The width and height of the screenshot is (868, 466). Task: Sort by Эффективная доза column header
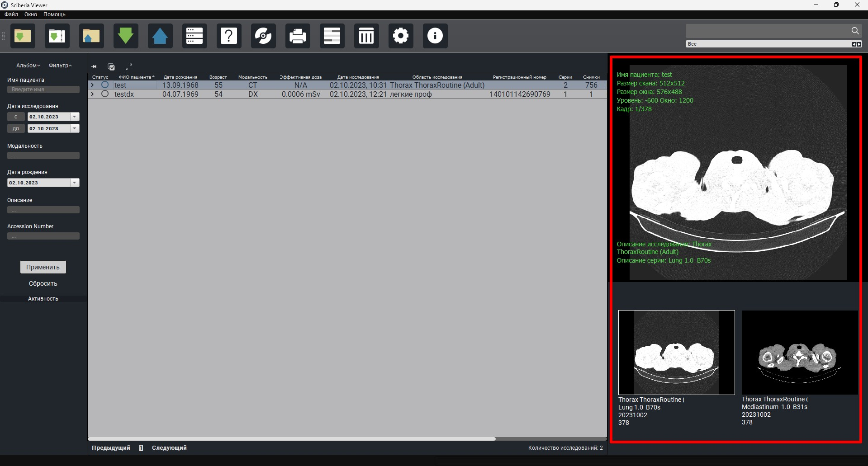tap(301, 77)
